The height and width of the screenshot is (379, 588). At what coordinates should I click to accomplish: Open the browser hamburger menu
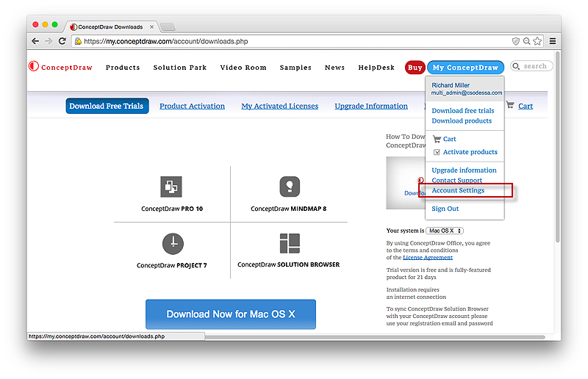tap(553, 41)
